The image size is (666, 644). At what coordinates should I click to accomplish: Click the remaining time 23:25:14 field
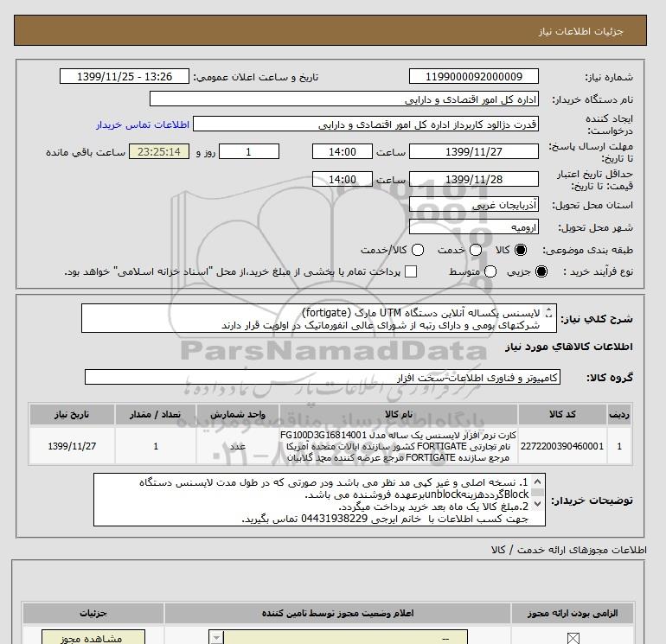coord(159,151)
